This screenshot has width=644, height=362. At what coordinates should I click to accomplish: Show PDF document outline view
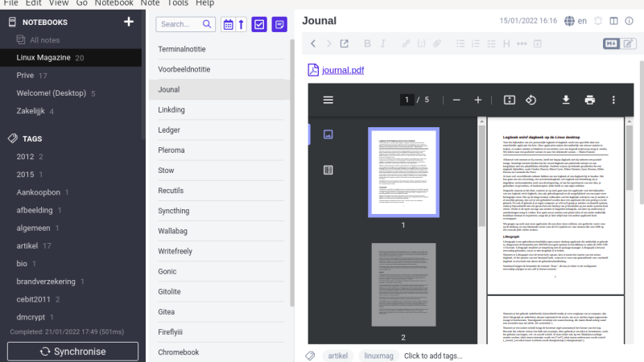point(328,170)
